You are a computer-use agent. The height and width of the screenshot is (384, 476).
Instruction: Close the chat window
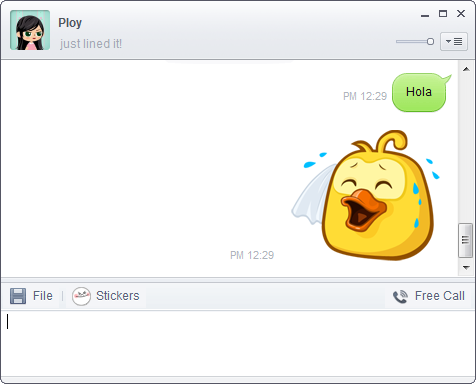(461, 14)
